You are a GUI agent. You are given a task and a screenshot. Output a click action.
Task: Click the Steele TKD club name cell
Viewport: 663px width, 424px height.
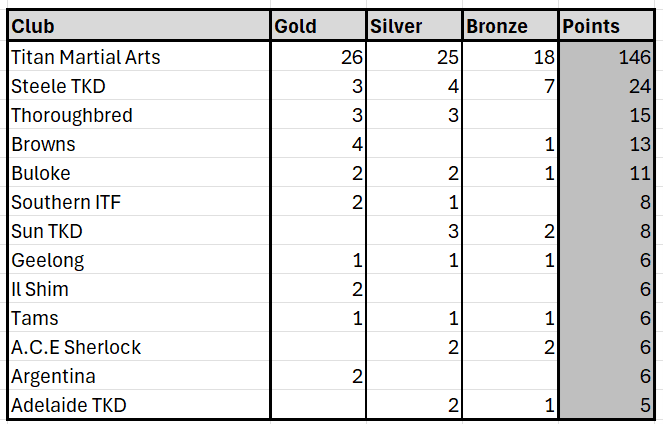point(138,86)
